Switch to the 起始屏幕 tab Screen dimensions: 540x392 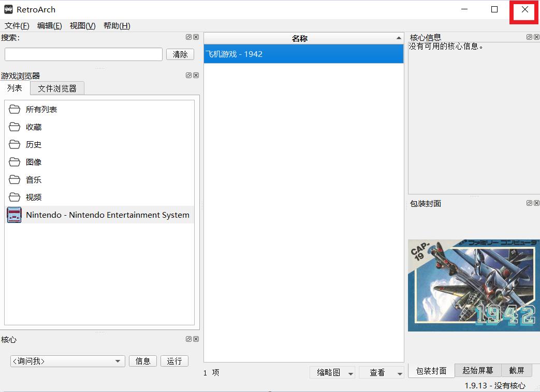(478, 370)
